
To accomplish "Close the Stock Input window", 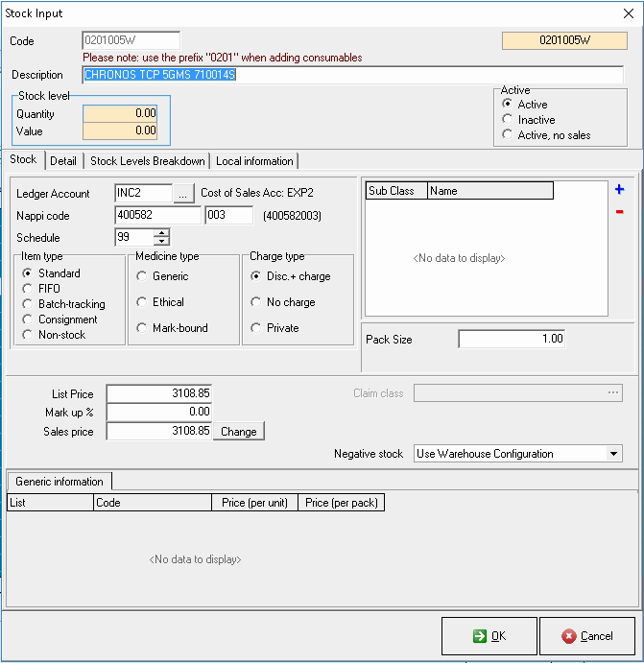I will click(x=628, y=12).
